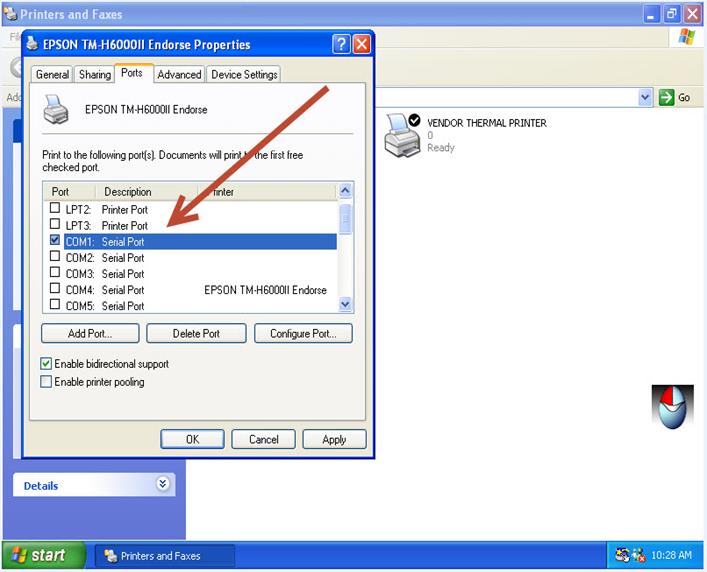
Task: Check the LPT2 Printer Port checkbox
Action: point(55,208)
